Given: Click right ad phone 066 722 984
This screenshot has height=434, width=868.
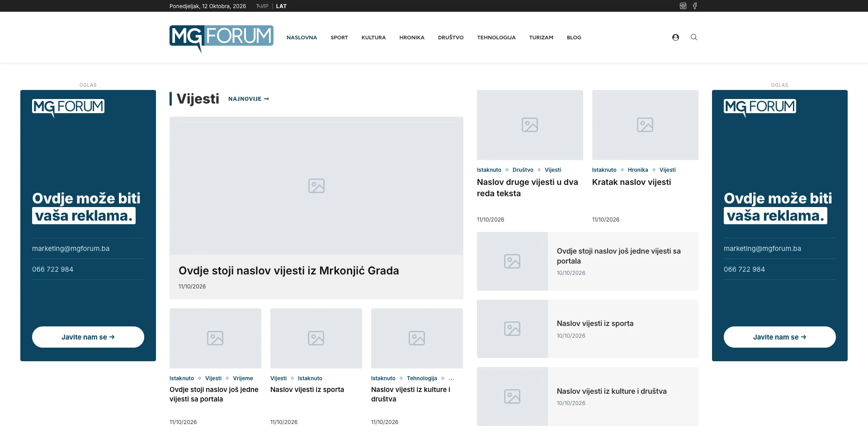Looking at the screenshot, I should click(744, 269).
